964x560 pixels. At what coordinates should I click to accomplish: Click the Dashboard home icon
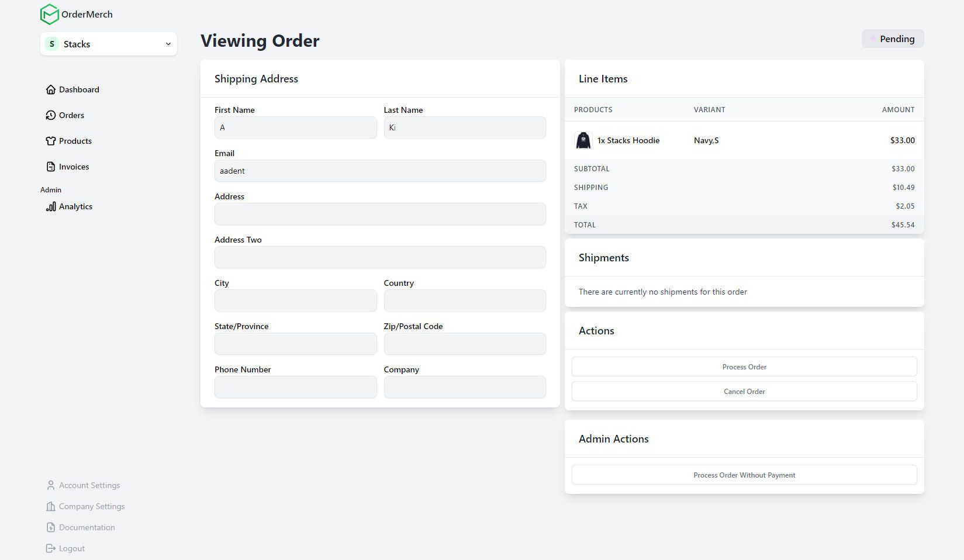(x=51, y=89)
